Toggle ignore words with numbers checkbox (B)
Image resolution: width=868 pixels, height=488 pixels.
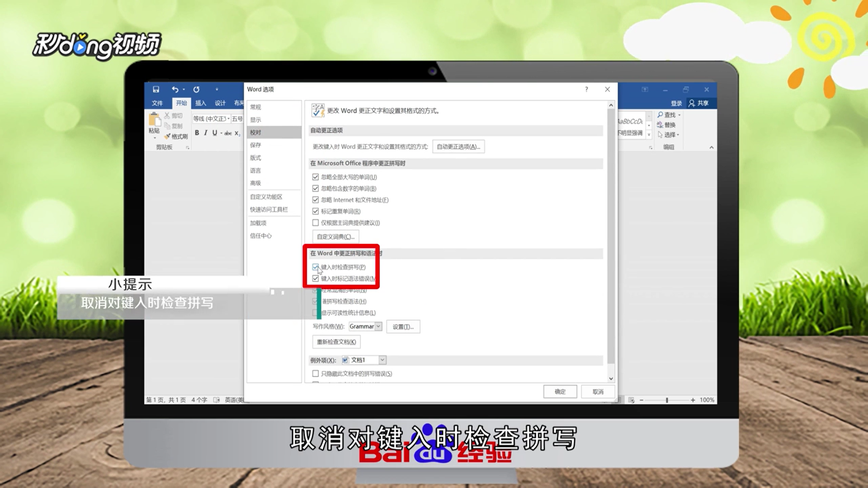tap(316, 188)
